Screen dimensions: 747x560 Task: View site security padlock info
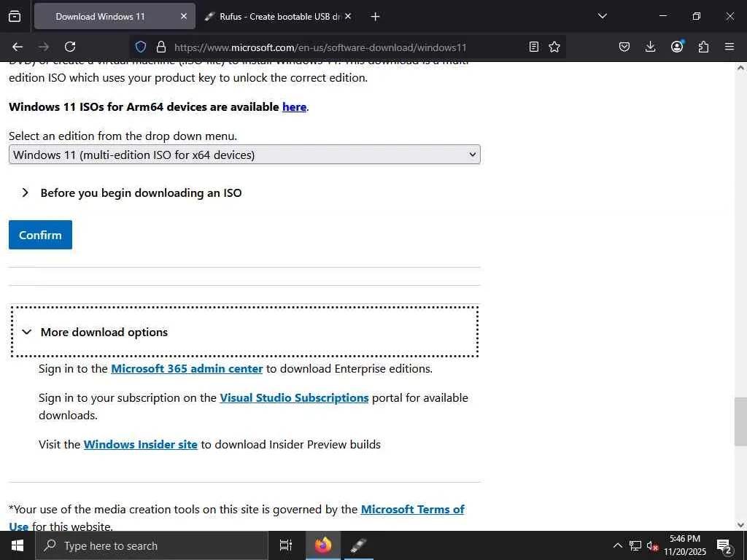(161, 47)
